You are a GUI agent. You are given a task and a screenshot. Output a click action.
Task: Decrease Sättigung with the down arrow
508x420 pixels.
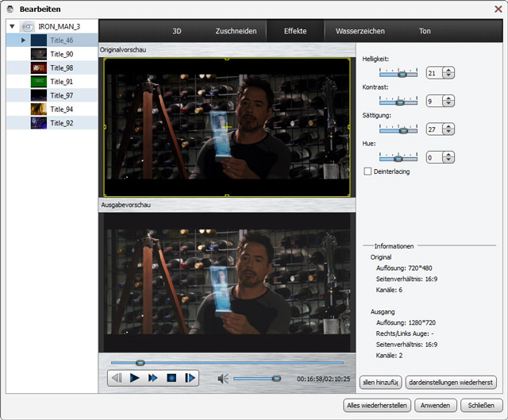[448, 132]
